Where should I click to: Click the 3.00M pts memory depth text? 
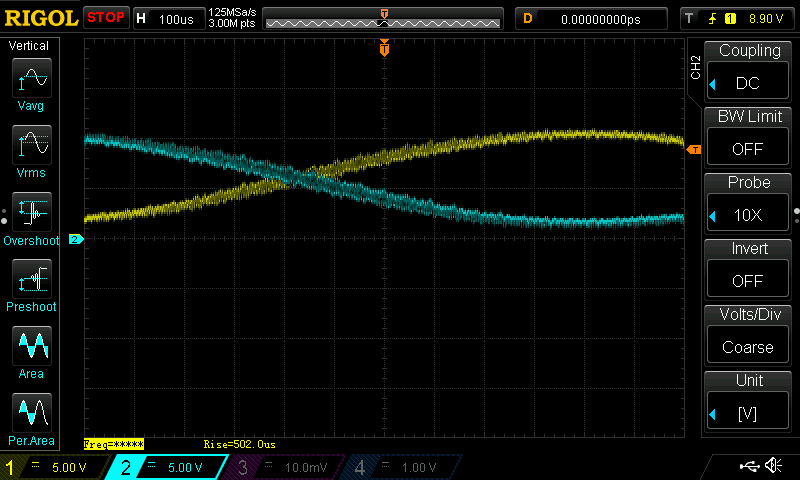(232, 23)
